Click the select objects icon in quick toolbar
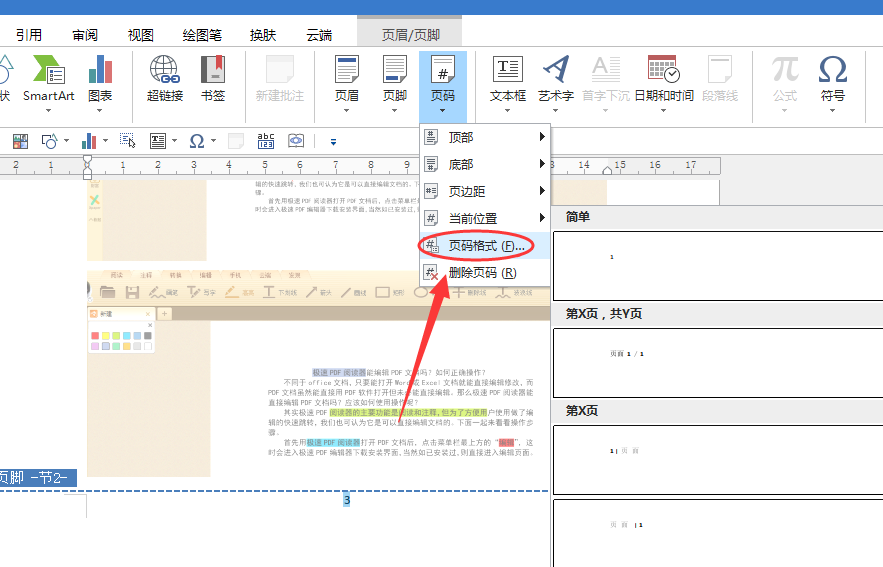The image size is (883, 567). [x=127, y=140]
